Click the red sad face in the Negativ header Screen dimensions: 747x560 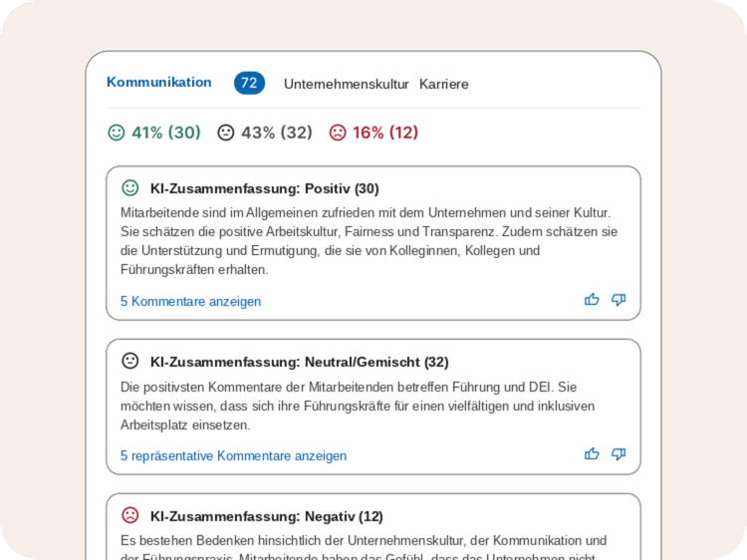click(130, 515)
